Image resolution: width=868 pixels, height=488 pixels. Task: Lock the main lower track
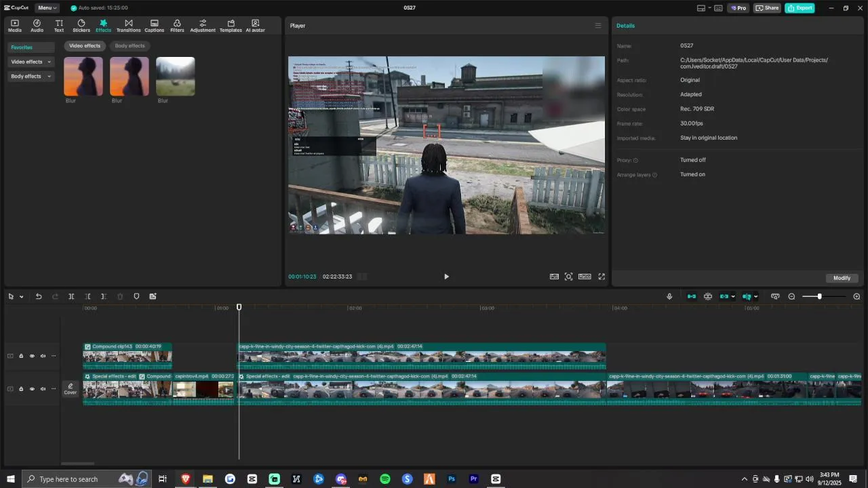pyautogui.click(x=21, y=389)
